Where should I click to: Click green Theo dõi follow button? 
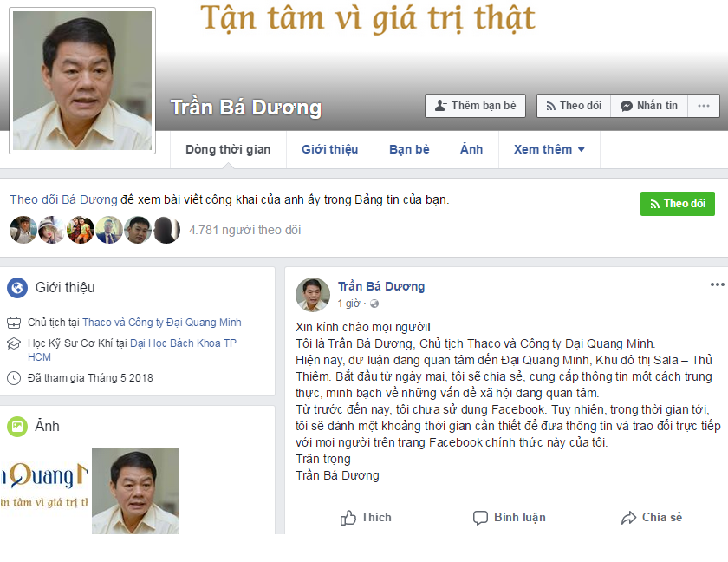(678, 204)
